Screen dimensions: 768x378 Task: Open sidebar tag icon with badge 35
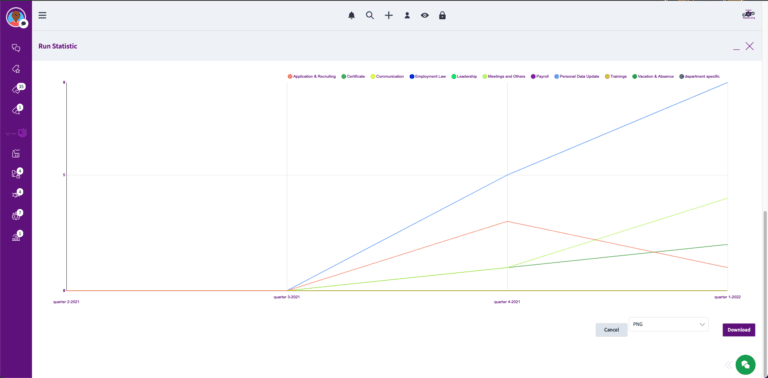tap(17, 90)
